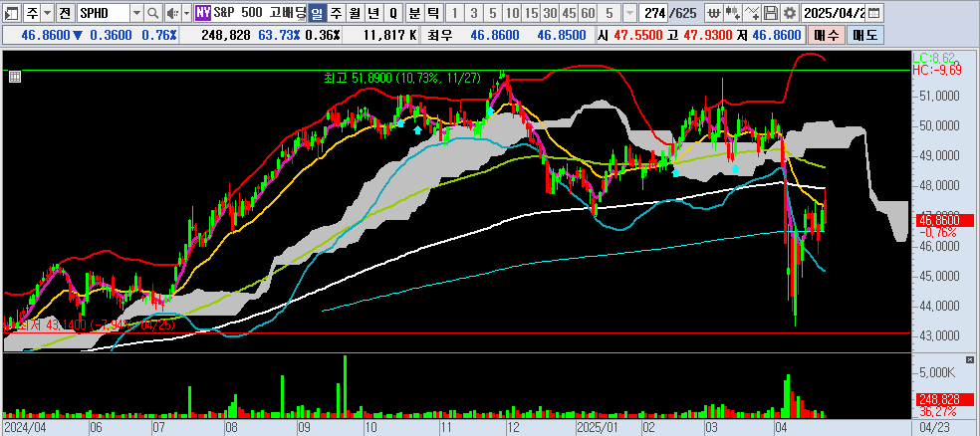Click the S&P 500 고배당 name field
This screenshot has height=436, width=980.
(259, 12)
